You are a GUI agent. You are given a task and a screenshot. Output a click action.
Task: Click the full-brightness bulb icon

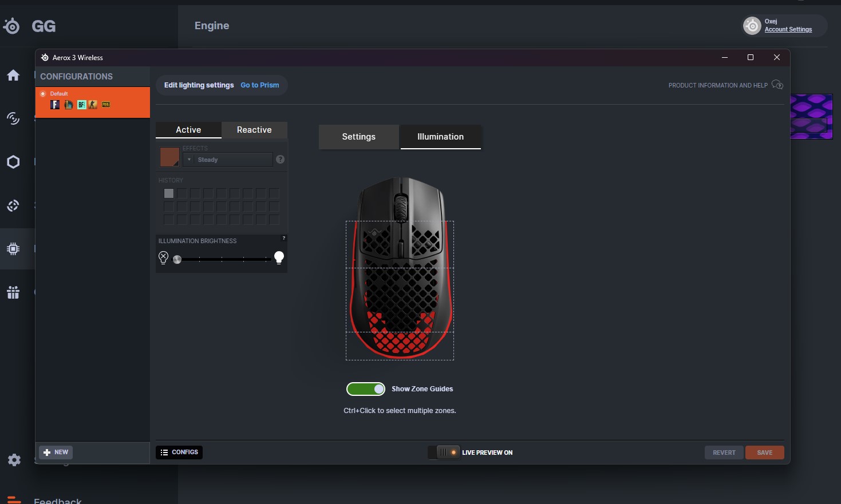click(279, 257)
